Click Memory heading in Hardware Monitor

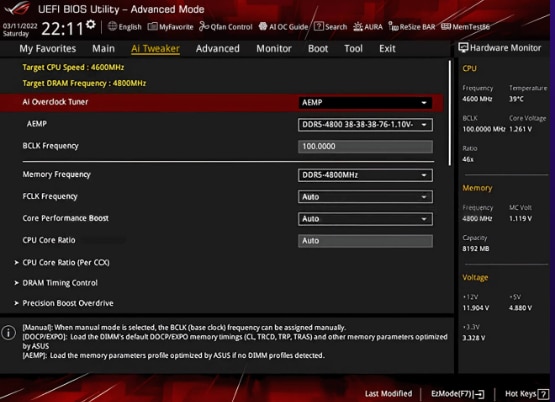477,188
